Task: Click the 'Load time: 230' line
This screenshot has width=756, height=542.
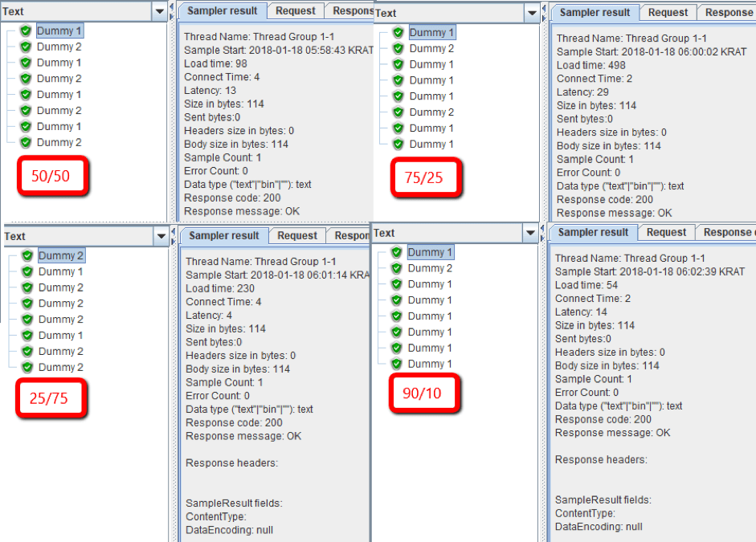Action: point(220,288)
